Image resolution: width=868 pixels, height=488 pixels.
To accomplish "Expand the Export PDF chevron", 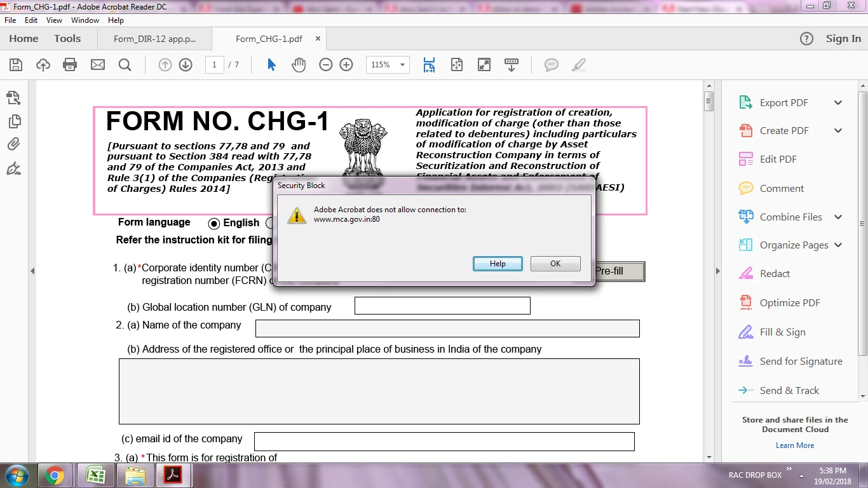I will pyautogui.click(x=838, y=102).
